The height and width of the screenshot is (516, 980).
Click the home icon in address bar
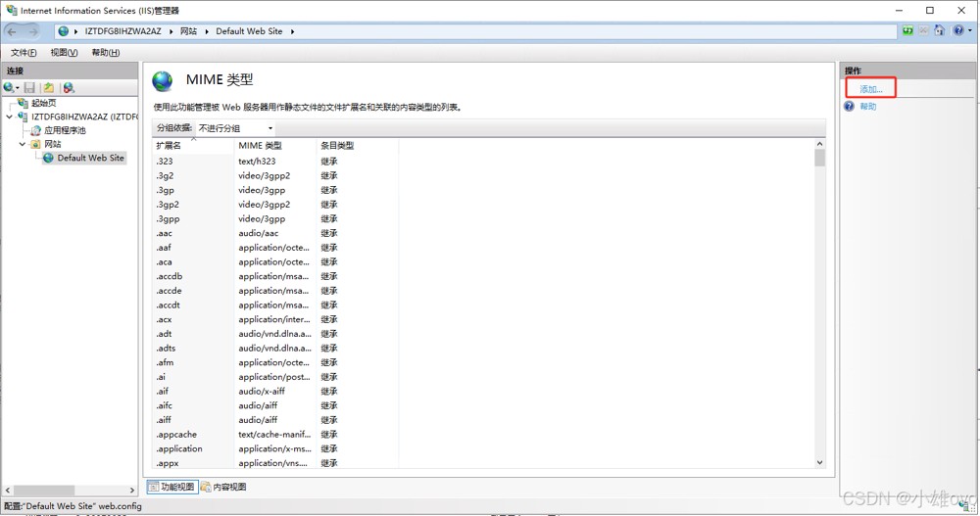pyautogui.click(x=939, y=31)
